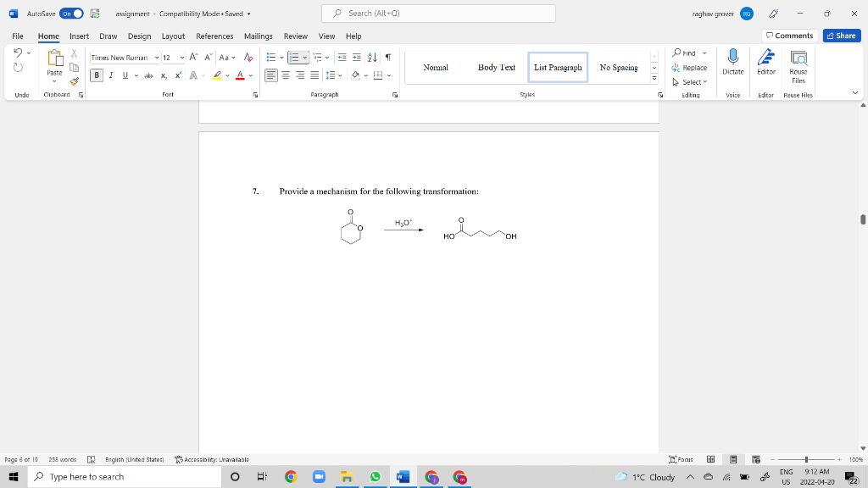Click the Share button
The image size is (868, 488).
click(x=840, y=36)
